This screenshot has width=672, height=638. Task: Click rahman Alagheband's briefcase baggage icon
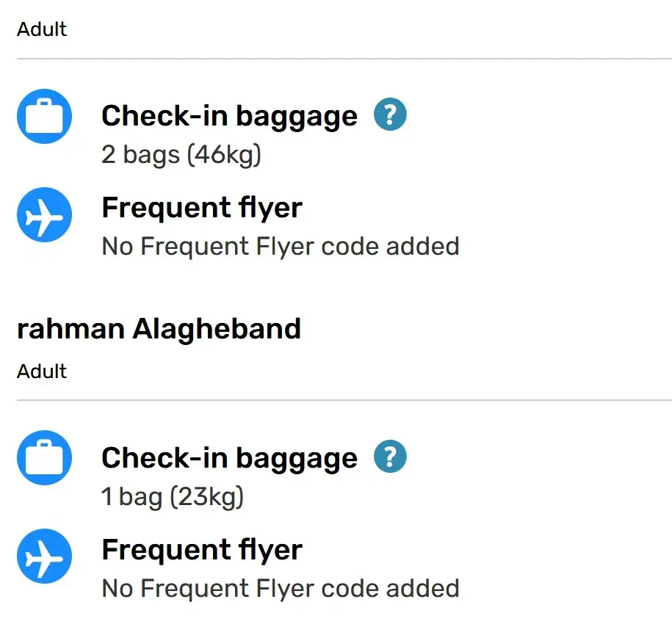[44, 458]
